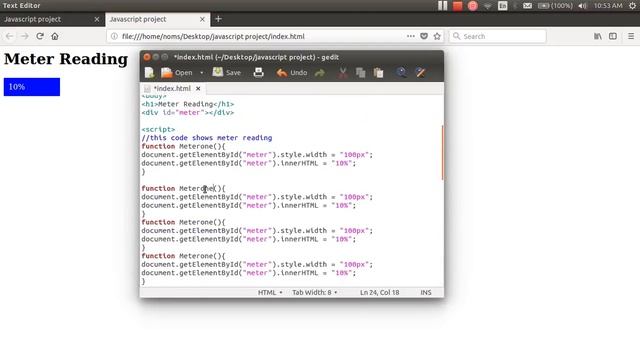The width and height of the screenshot is (640, 360).
Task: Click the red square stop indicator
Action: pos(458,6)
